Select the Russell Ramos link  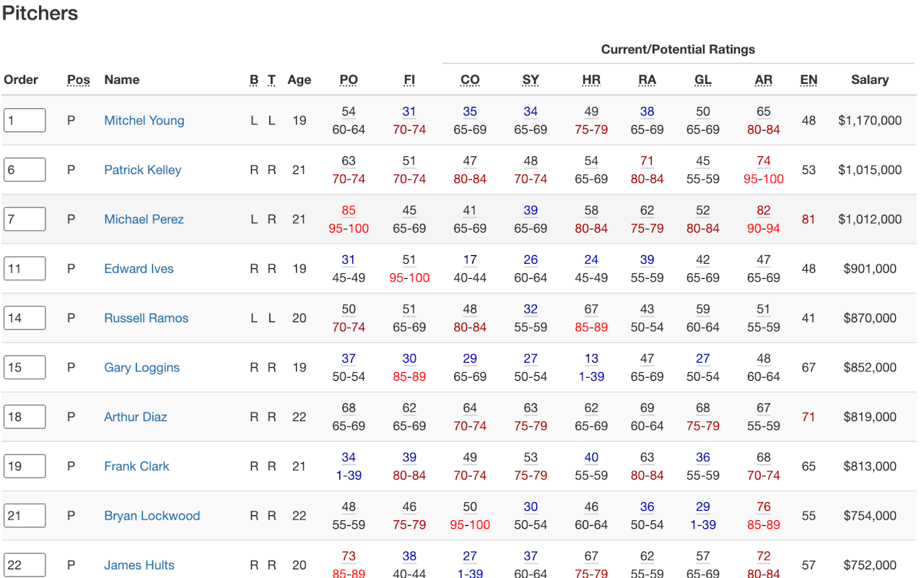tap(146, 318)
